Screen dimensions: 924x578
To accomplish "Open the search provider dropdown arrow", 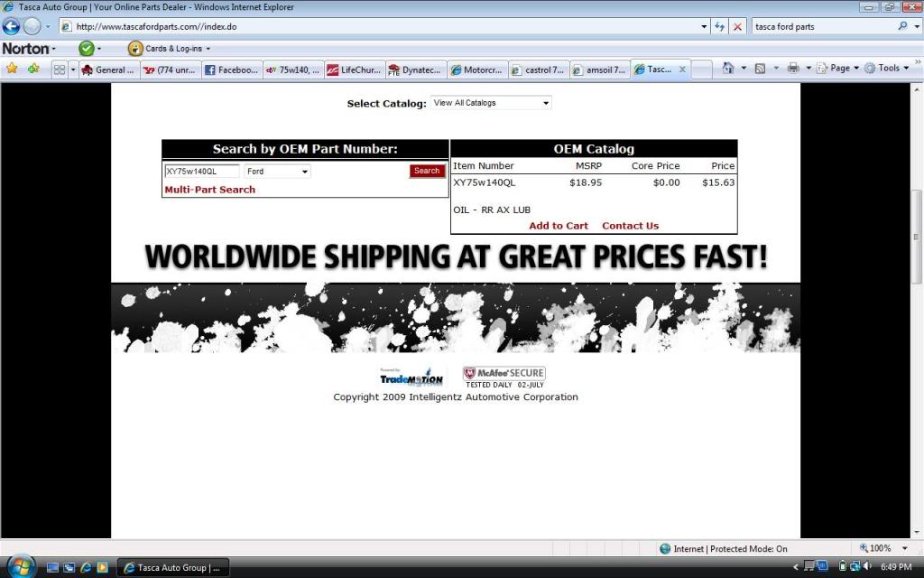I will (917, 26).
